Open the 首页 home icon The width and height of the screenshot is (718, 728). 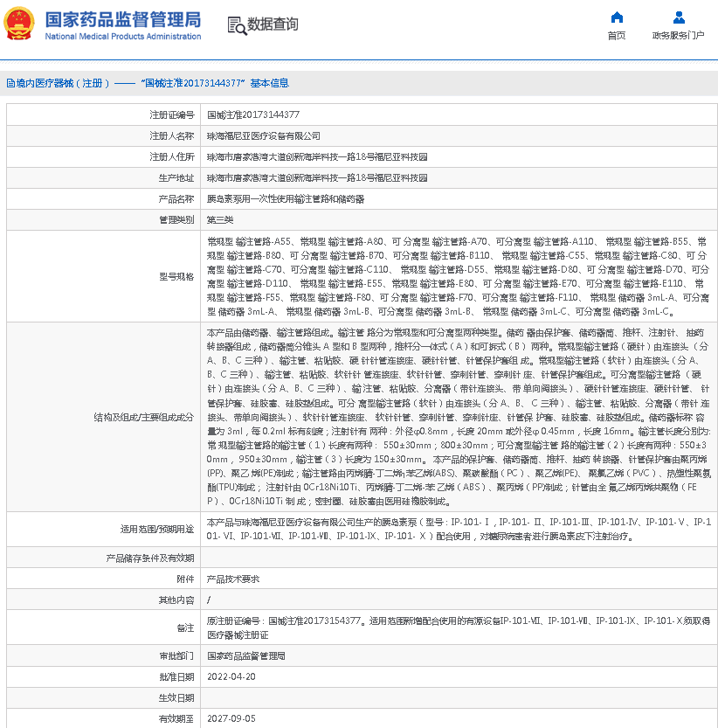617,17
